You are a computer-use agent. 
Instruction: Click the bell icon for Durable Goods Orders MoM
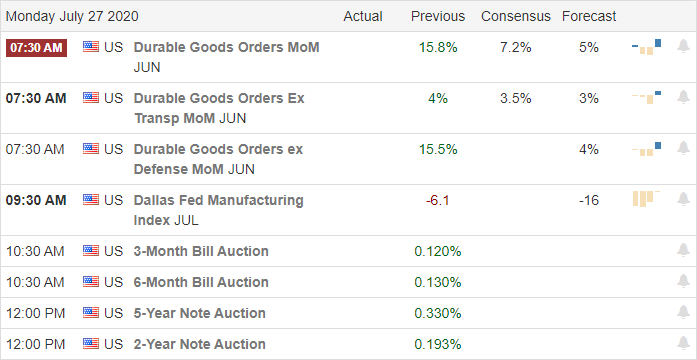coord(683,46)
